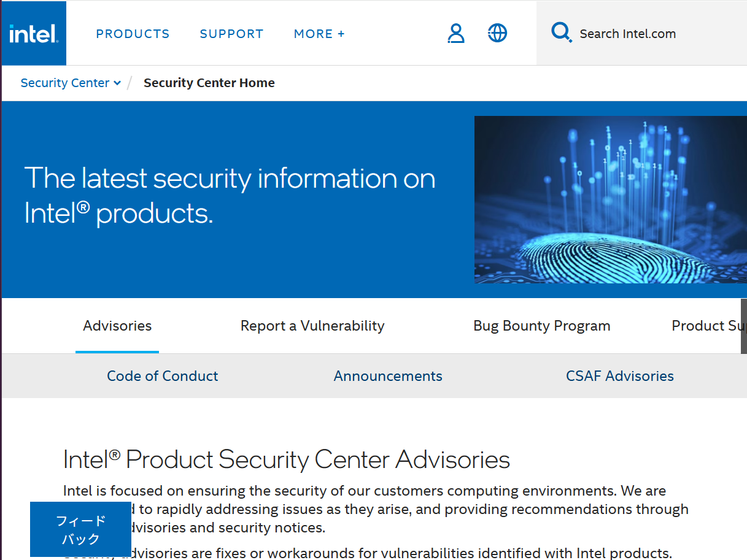Open the MORE + navigation menu
The width and height of the screenshot is (747, 560).
click(x=319, y=34)
